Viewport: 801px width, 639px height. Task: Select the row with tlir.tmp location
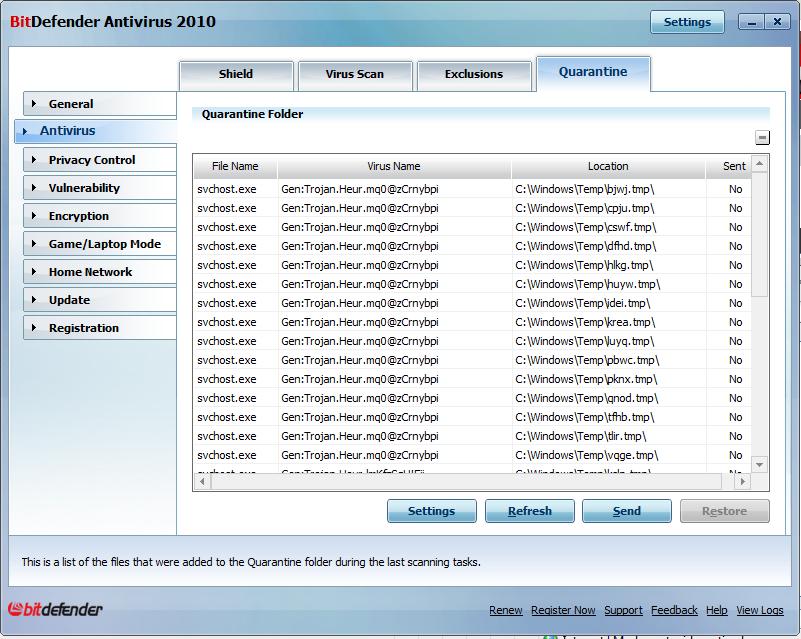(x=473, y=436)
